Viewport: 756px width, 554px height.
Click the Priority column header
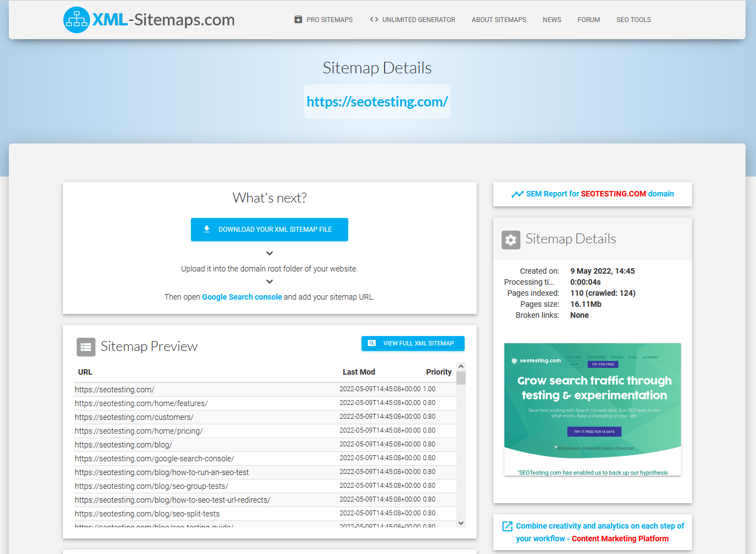[x=439, y=372]
